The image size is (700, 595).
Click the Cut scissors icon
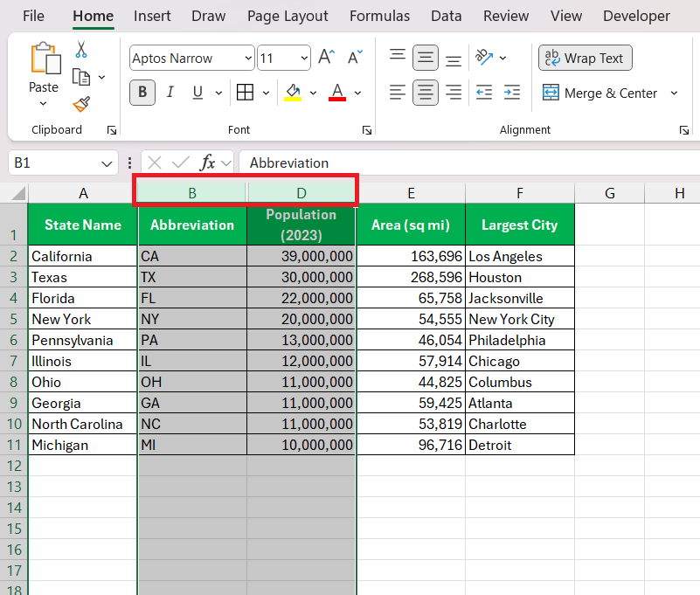point(80,50)
